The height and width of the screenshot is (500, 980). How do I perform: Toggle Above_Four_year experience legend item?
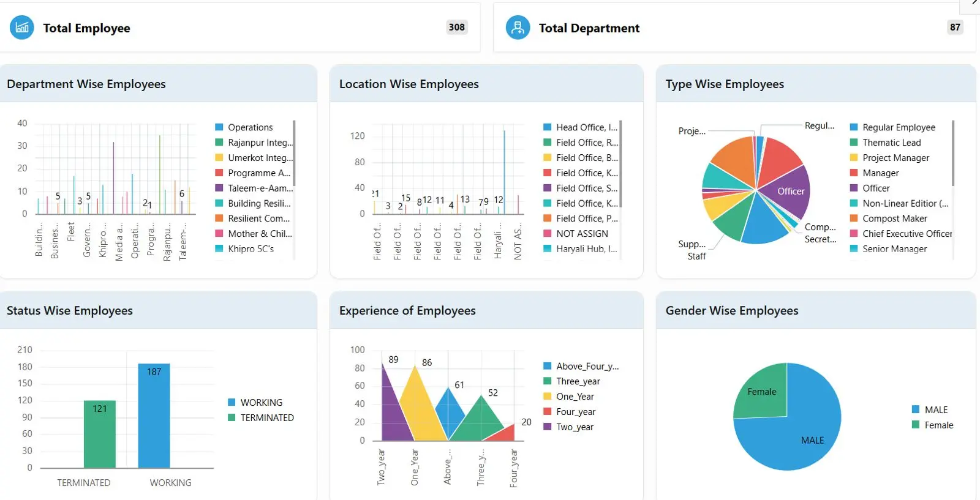click(587, 367)
